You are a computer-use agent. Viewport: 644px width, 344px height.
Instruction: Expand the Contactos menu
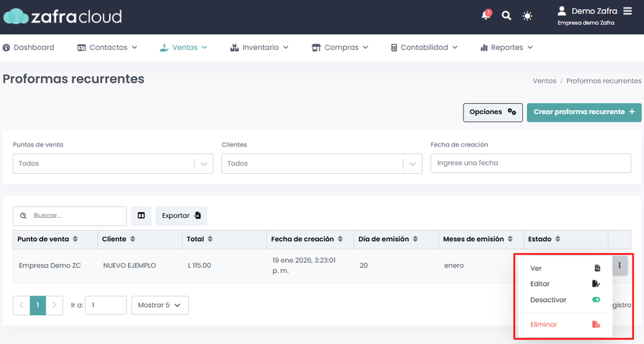[x=107, y=47]
